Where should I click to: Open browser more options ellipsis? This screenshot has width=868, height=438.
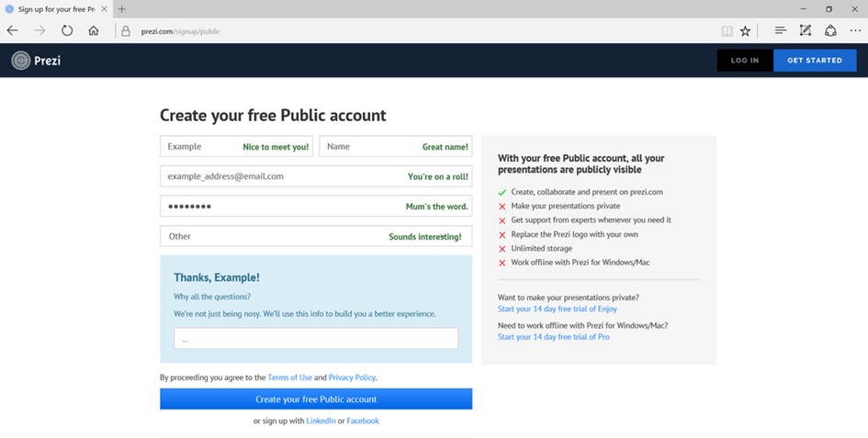[853, 30]
